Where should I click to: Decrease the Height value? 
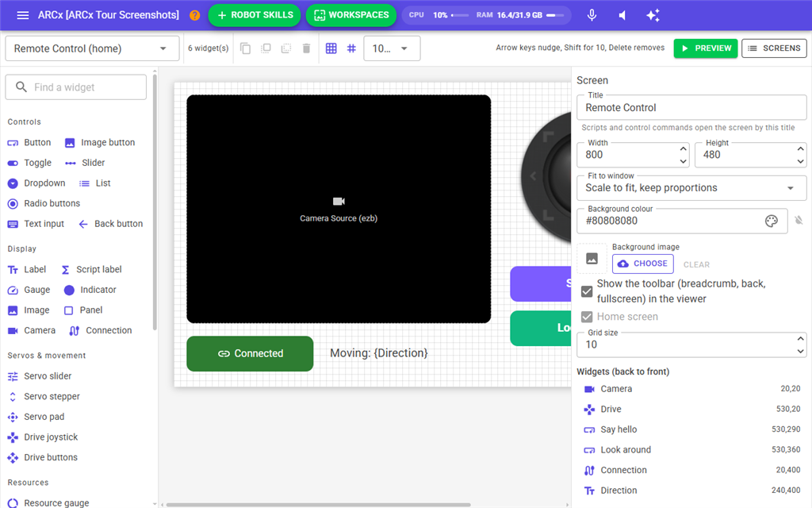coord(801,161)
